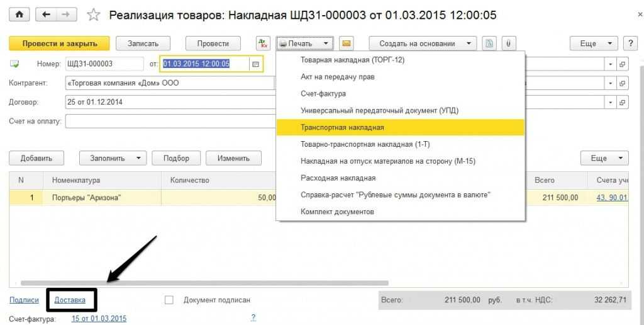Add document to favorites with the star
The height and width of the screenshot is (325, 644).
[94, 15]
